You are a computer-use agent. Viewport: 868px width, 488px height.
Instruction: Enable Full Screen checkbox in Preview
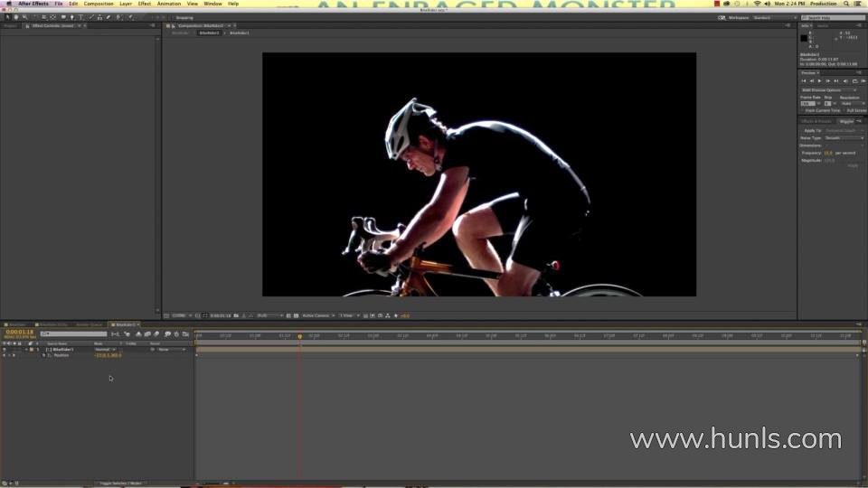(844, 110)
